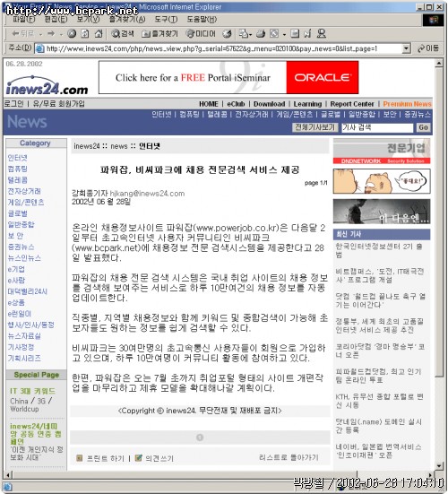Open the Media (미디어) toolbar button
This screenshot has width=448, height=494.
coord(201,33)
